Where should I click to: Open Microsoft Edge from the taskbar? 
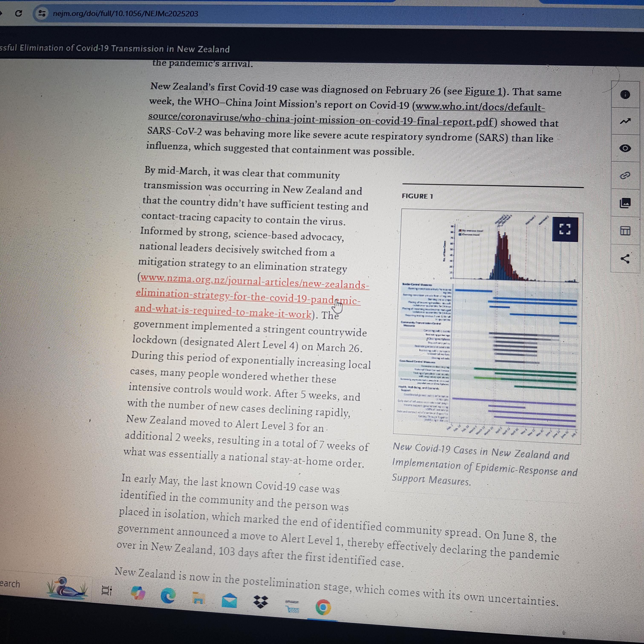168,596
